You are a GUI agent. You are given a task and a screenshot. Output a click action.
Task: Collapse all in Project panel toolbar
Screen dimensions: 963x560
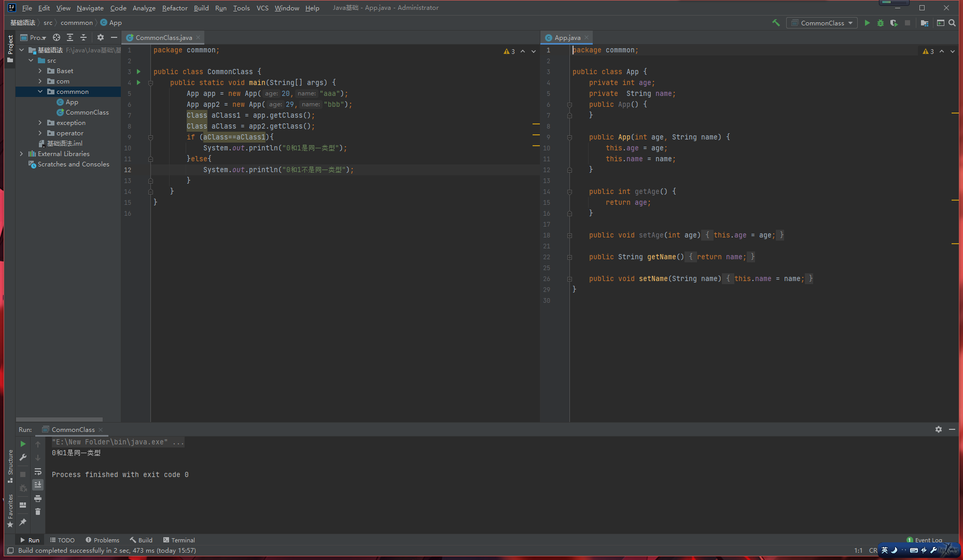point(83,37)
